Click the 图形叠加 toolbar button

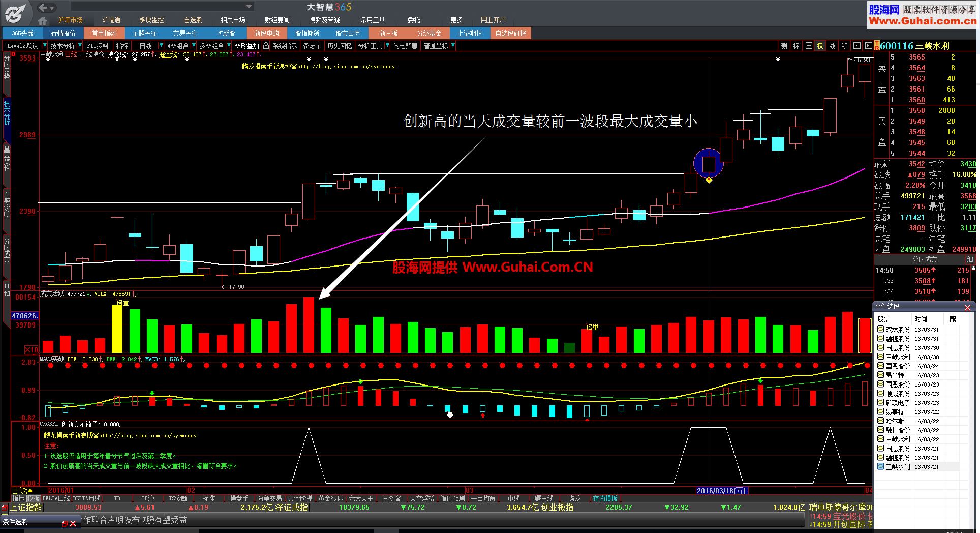coord(247,46)
